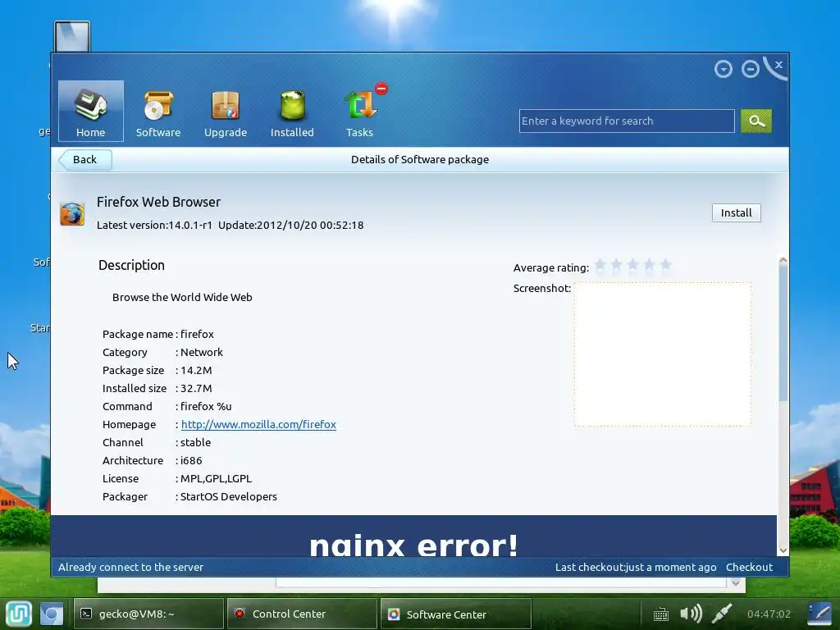The width and height of the screenshot is (840, 630).
Task: Minimize the Software Center window
Action: coord(750,69)
